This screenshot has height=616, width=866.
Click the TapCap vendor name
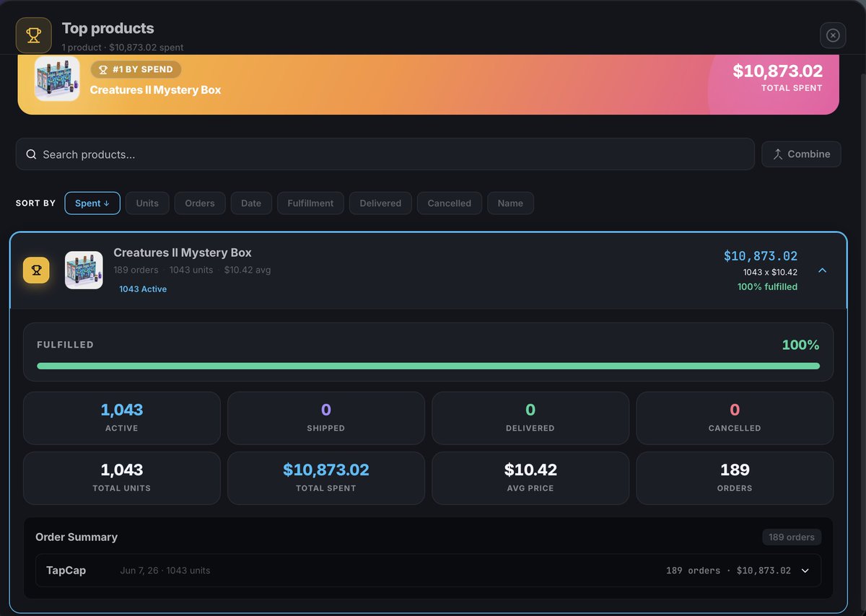pos(66,571)
